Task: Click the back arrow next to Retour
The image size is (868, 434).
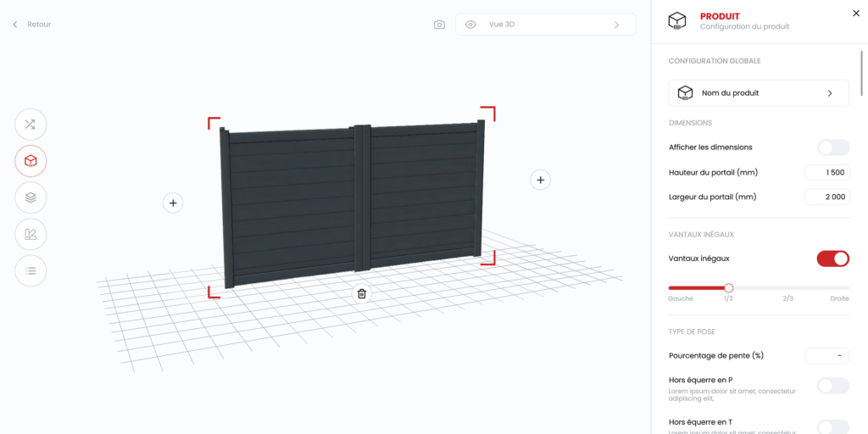Action: click(15, 25)
